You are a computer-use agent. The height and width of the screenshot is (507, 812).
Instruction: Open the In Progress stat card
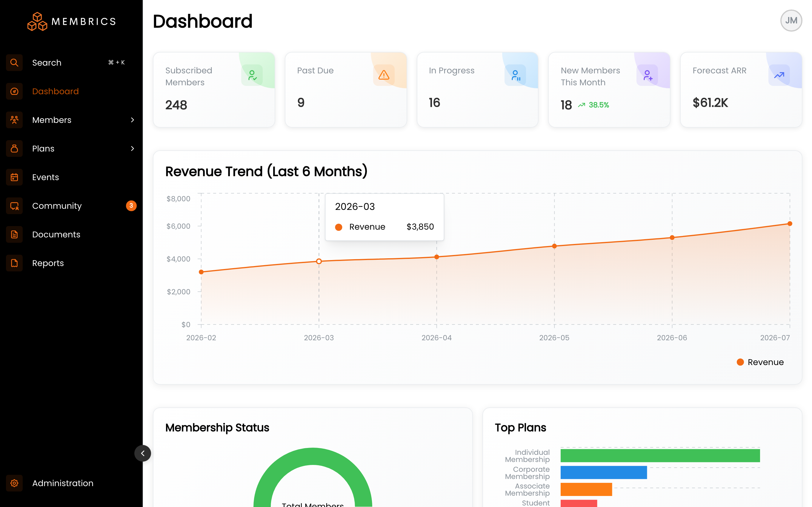[x=477, y=90]
